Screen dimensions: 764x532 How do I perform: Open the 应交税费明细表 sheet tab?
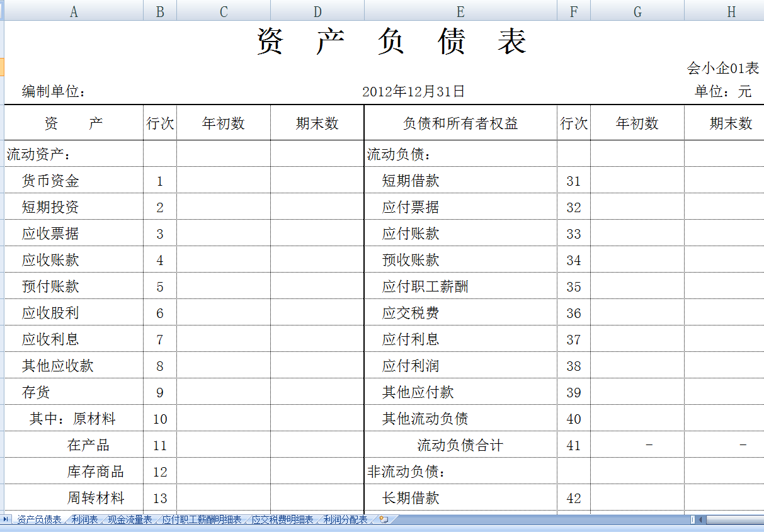pos(282,520)
